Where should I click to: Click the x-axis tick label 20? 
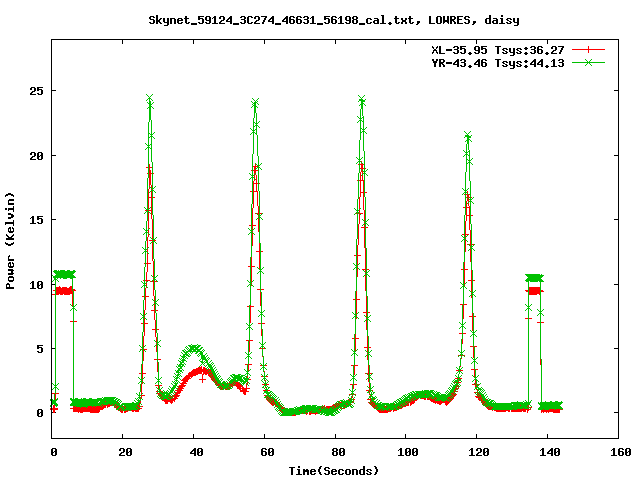pyautogui.click(x=125, y=452)
